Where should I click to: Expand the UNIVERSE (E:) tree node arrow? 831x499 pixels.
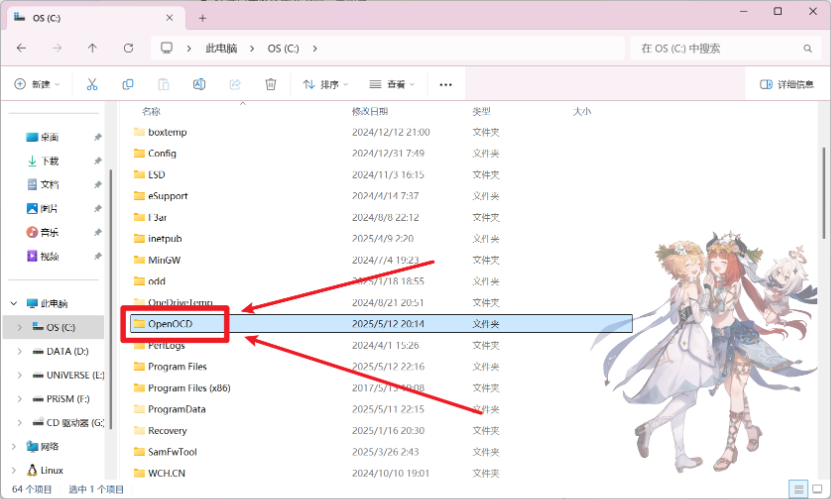click(x=20, y=375)
